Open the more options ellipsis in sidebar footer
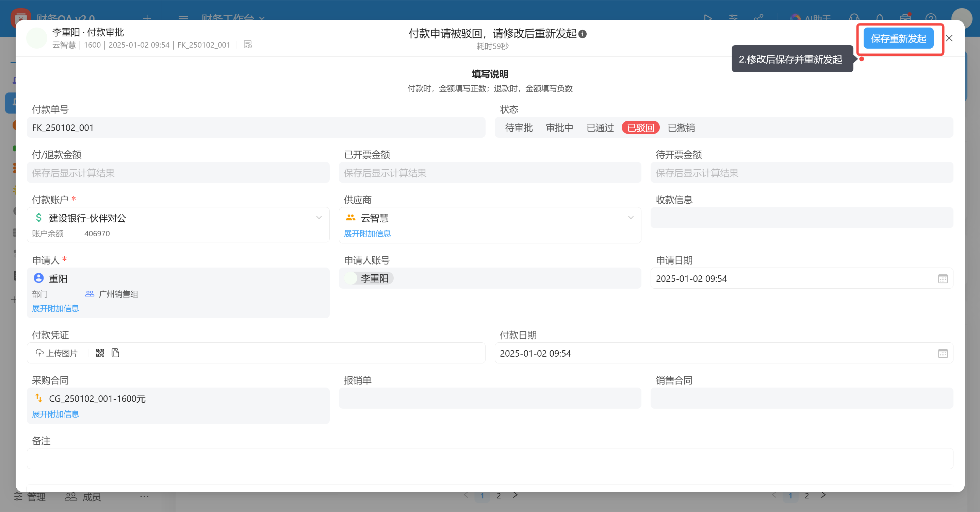980x512 pixels. (144, 496)
